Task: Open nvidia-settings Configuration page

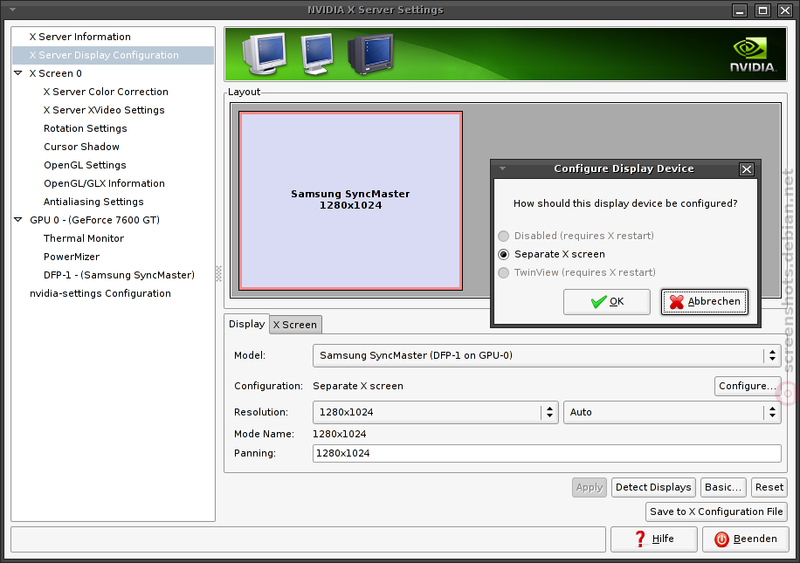Action: point(100,293)
